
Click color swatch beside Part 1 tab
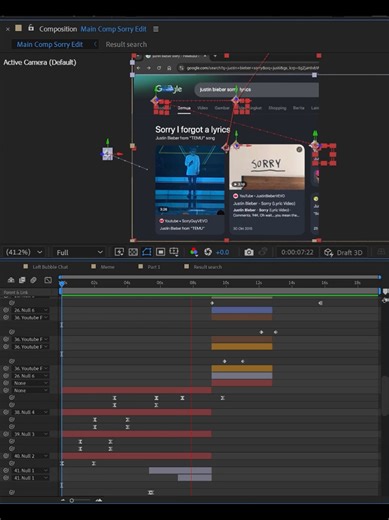click(x=141, y=266)
